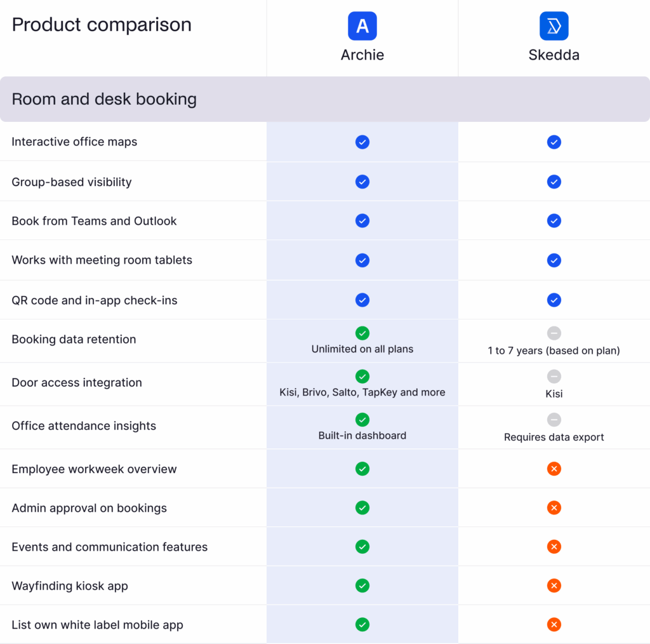Screen dimensions: 650x644
Task: Click the Events and communication features row label
Action: pos(109,547)
